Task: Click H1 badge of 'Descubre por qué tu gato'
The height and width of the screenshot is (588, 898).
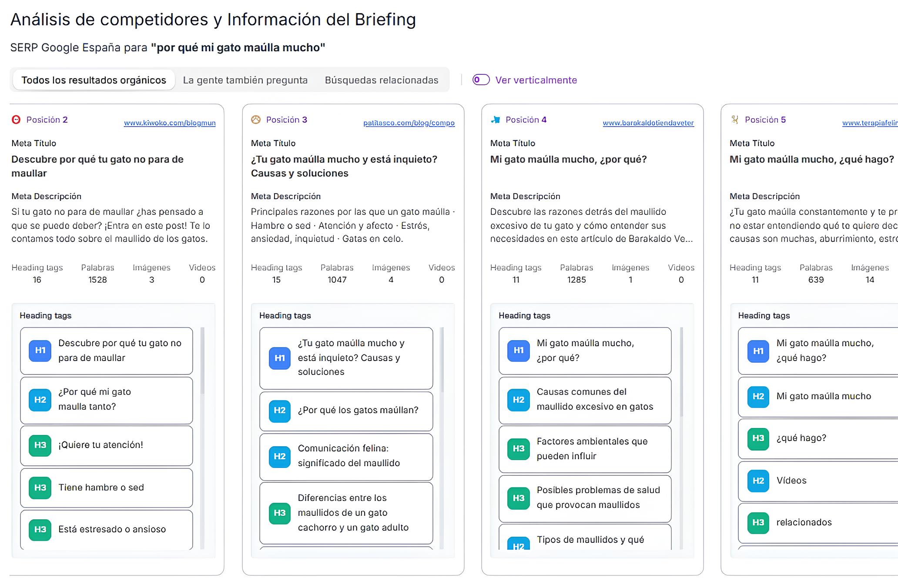Action: click(40, 351)
